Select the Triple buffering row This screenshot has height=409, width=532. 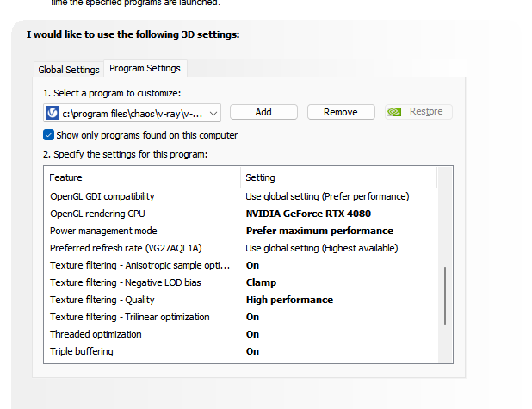pos(82,351)
